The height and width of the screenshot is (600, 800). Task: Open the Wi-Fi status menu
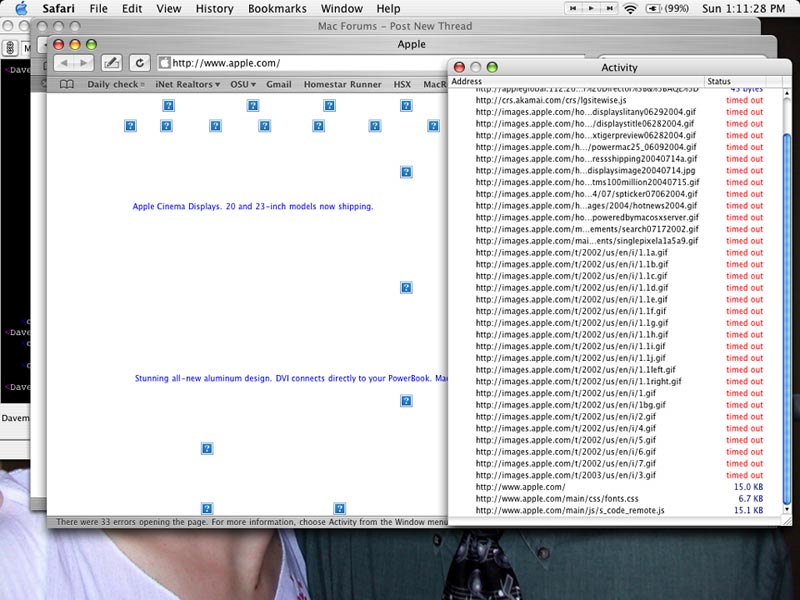coord(631,8)
